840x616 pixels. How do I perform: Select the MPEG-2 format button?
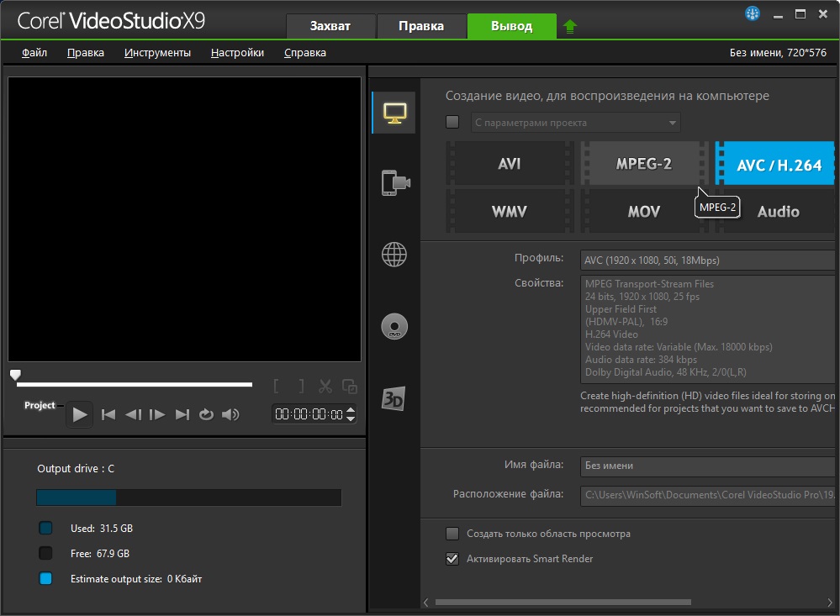click(x=644, y=163)
